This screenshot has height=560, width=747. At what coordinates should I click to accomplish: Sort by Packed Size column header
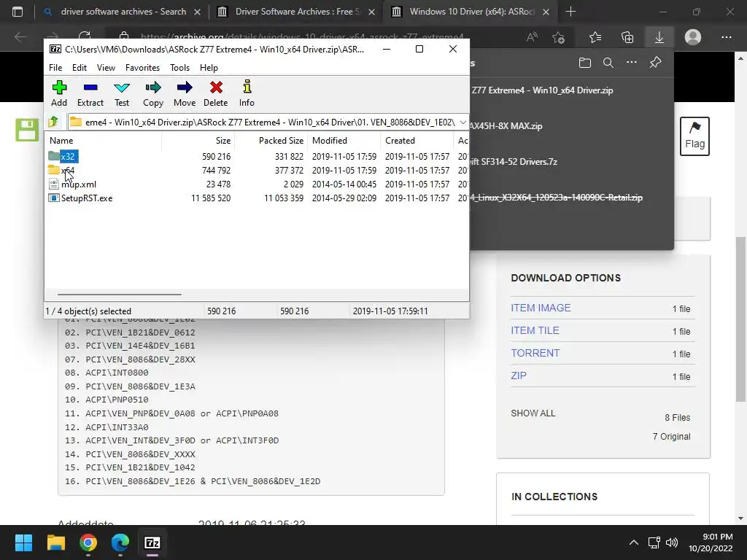point(271,141)
